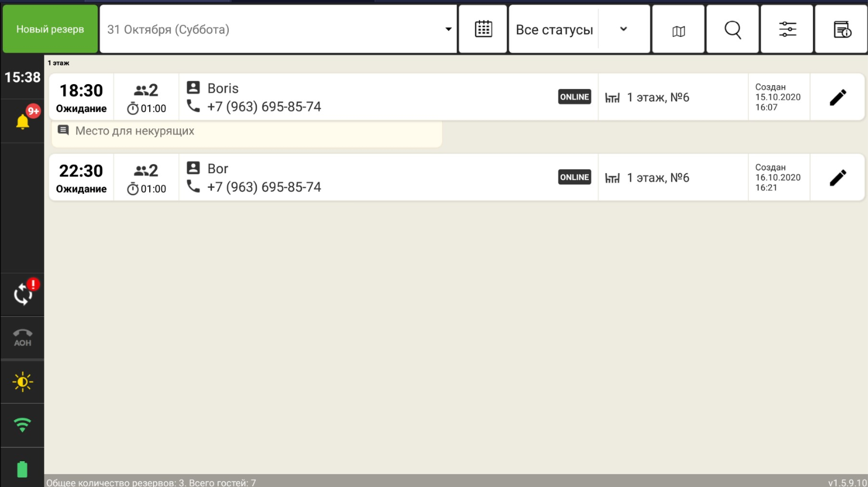Screen dimensions: 868x487
Task: Click the АОН caller ID phone icon
Action: (x=22, y=337)
